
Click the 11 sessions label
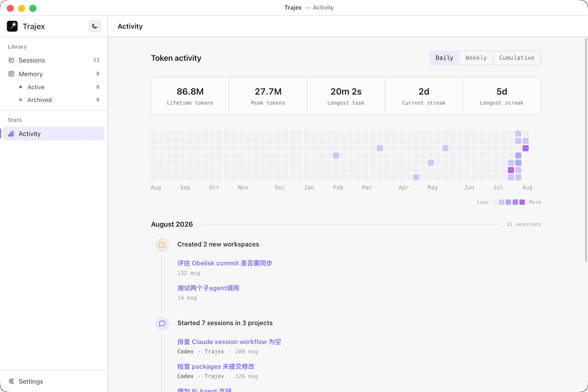(524, 224)
